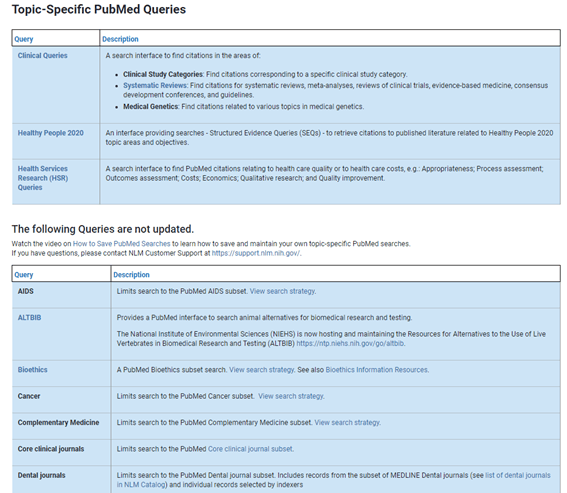View search strategy for AIDS subset

(x=282, y=291)
